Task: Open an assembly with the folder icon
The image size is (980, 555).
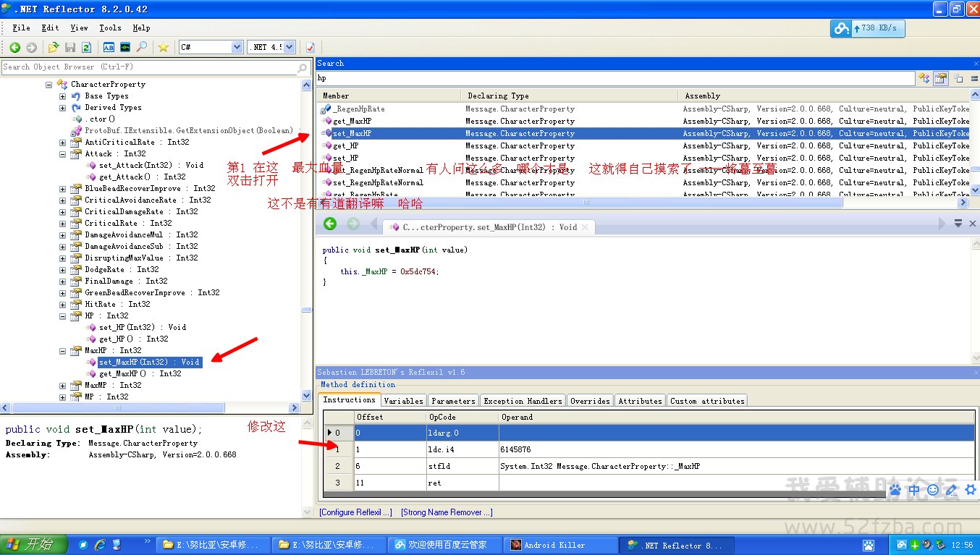Action: coord(53,47)
